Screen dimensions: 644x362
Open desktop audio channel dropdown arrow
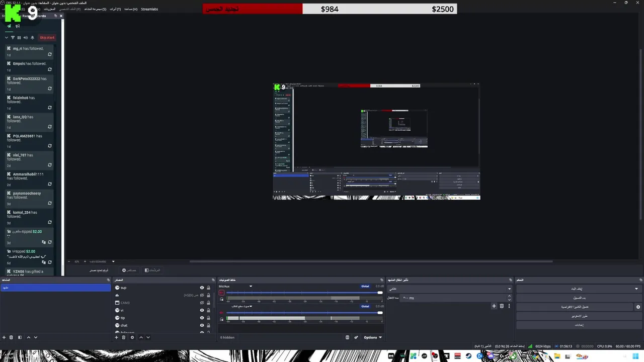(x=251, y=306)
